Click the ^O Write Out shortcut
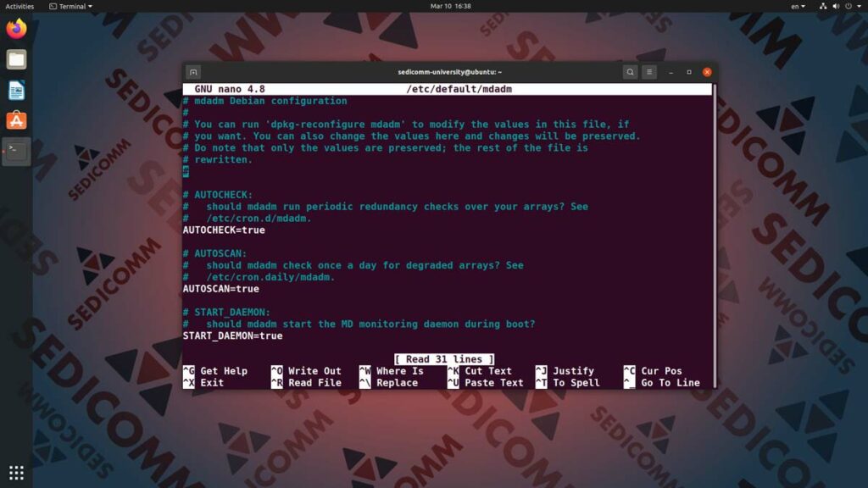Screen dimensions: 868x488 pos(306,371)
